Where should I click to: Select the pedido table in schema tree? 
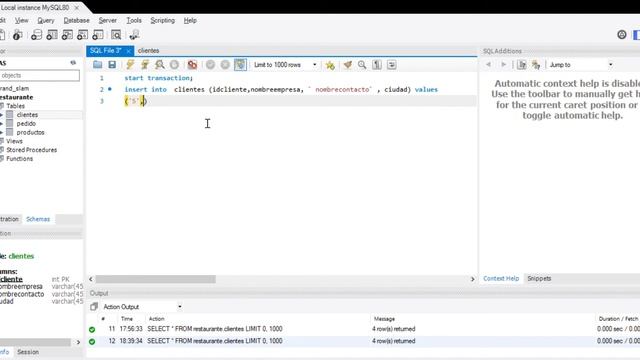pyautogui.click(x=26, y=124)
